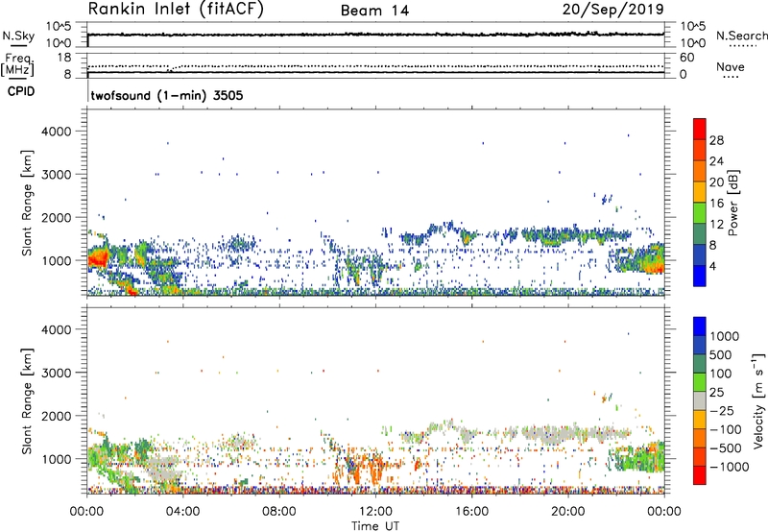Image resolution: width=768 pixels, height=532 pixels.
Task: Pick the Power colorbar segment between 24 and 28
Action: 700,150
